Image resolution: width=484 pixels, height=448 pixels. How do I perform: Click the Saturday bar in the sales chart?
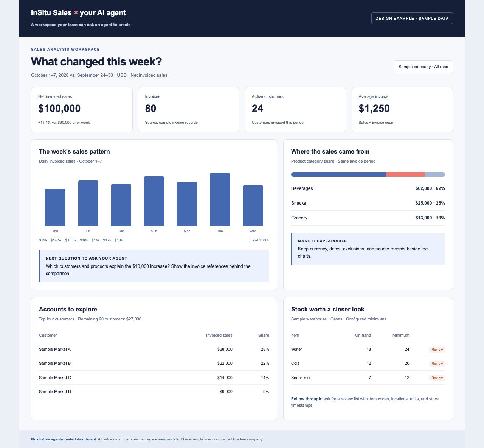tap(121, 205)
